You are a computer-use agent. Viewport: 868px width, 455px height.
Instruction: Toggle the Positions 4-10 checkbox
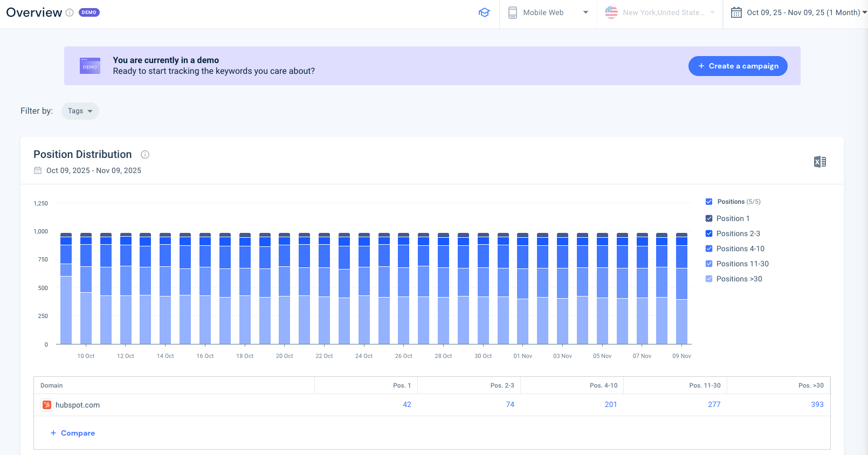[x=709, y=249]
